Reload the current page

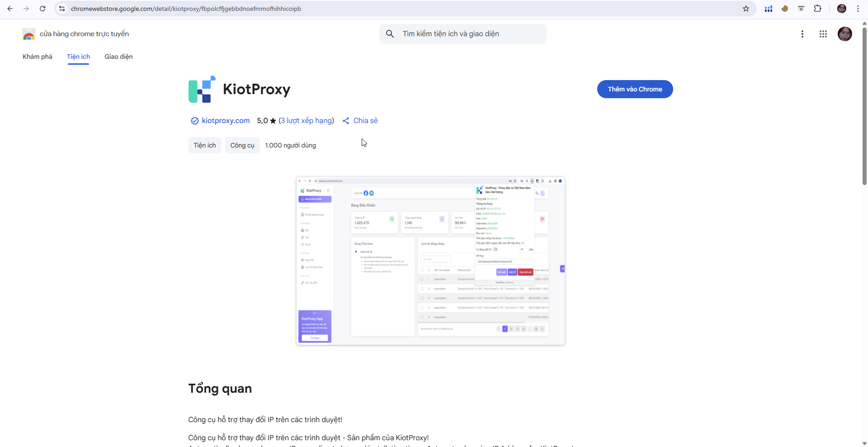tap(42, 9)
